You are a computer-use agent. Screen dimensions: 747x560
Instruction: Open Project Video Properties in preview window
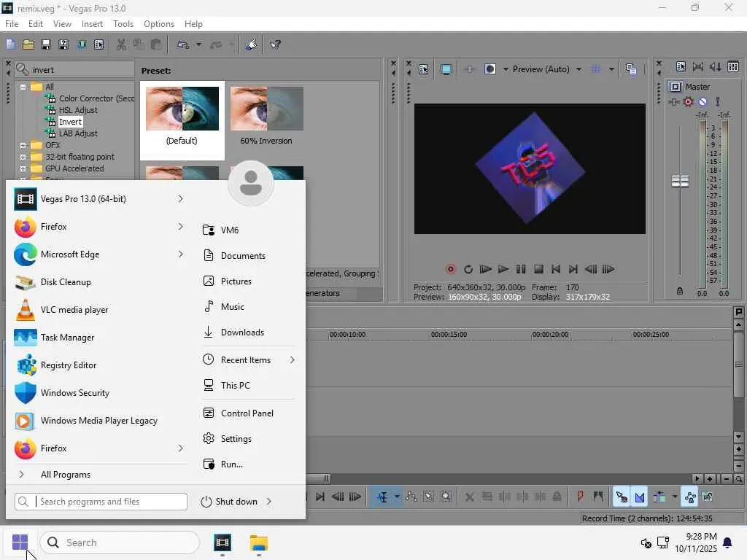[x=424, y=69]
